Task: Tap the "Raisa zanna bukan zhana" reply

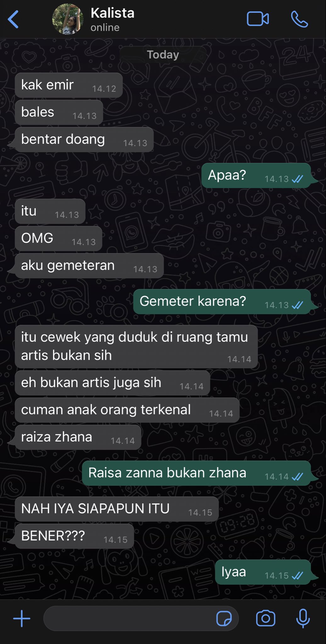Action: (x=196, y=473)
